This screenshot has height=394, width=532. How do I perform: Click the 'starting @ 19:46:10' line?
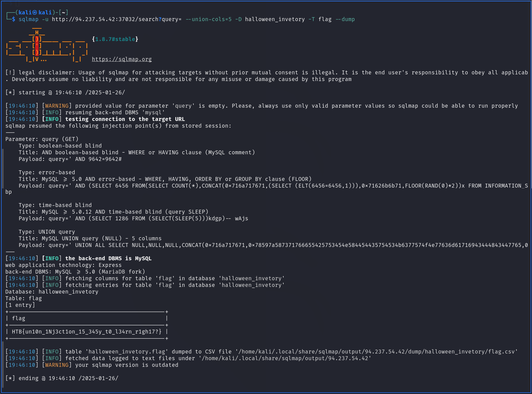[x=65, y=92]
